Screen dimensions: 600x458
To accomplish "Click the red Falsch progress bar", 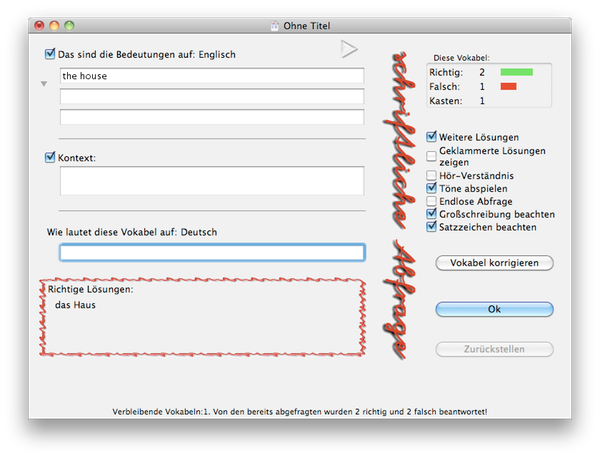I will 508,87.
